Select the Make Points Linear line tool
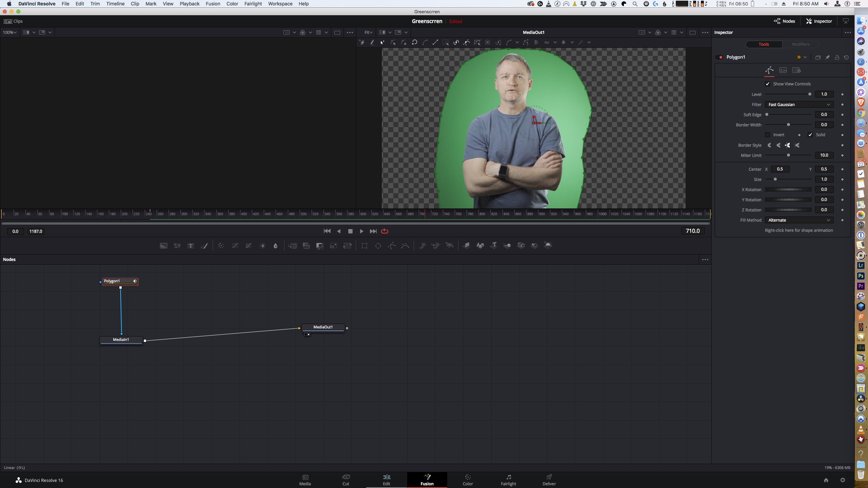Screen dimensions: 868x488 tap(435, 42)
